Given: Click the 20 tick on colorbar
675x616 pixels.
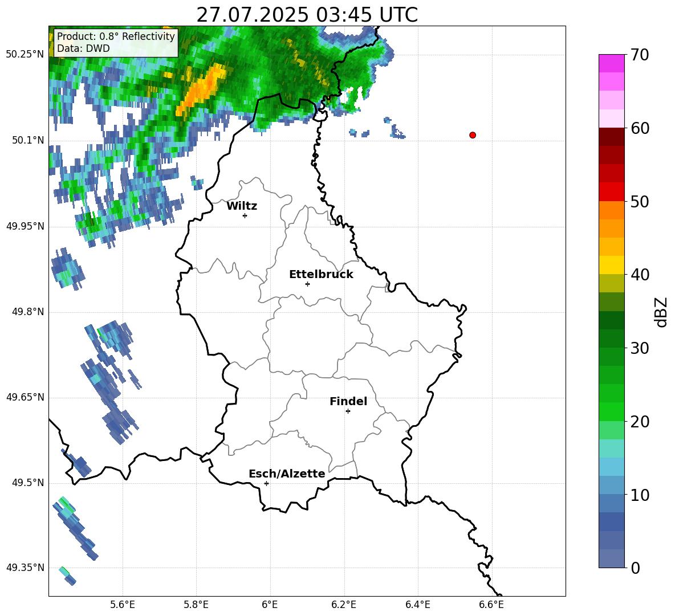Looking at the screenshot, I should click(x=640, y=422).
